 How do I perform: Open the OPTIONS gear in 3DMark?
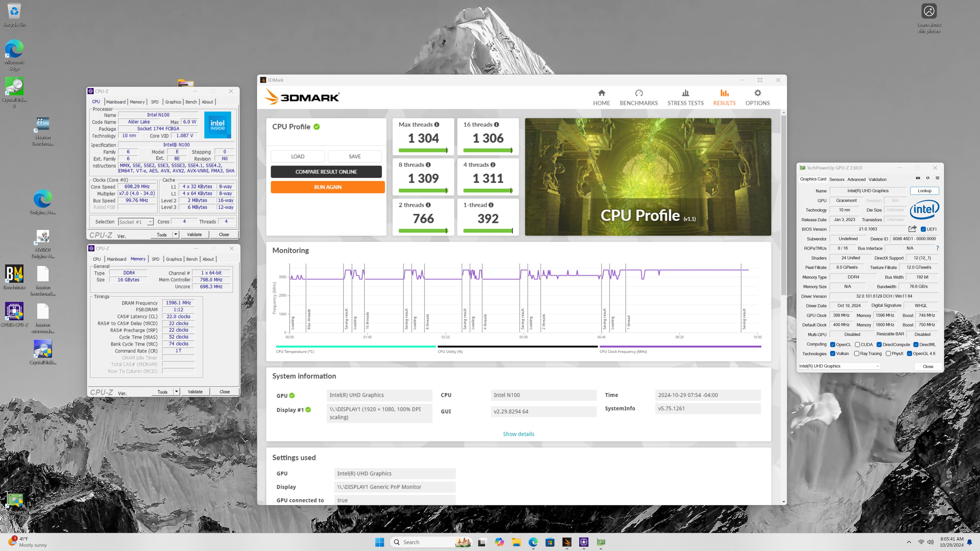click(x=757, y=97)
